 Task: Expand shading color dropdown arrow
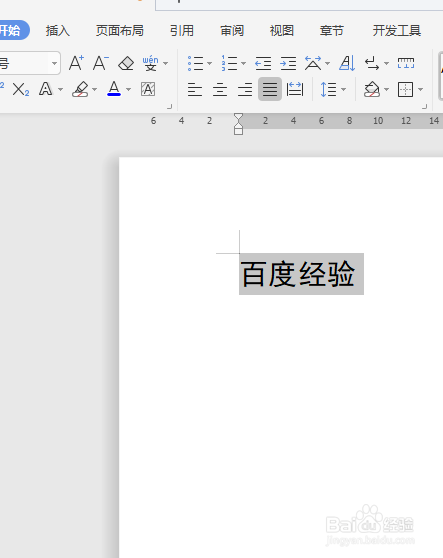tap(387, 89)
